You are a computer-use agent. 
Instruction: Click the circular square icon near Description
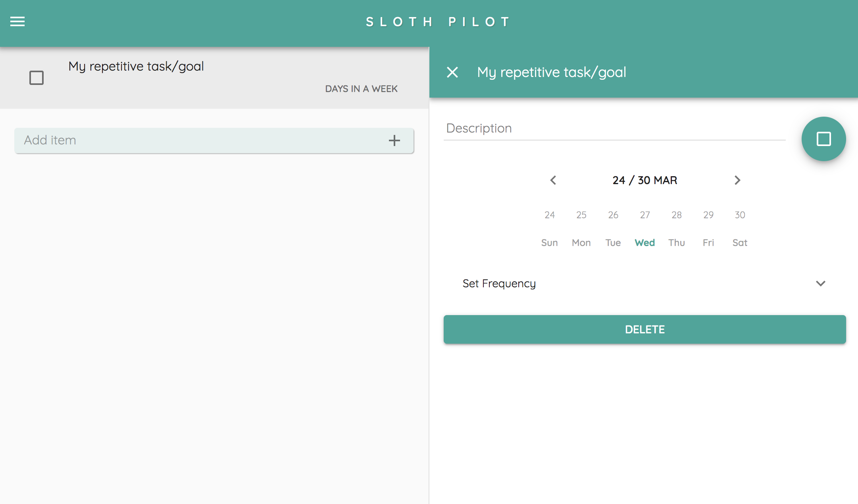[823, 139]
